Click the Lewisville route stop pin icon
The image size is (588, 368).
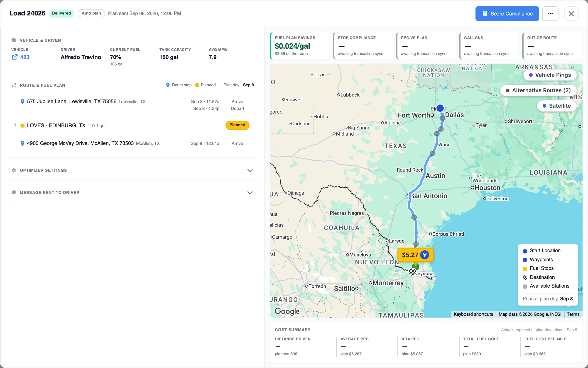click(x=22, y=102)
